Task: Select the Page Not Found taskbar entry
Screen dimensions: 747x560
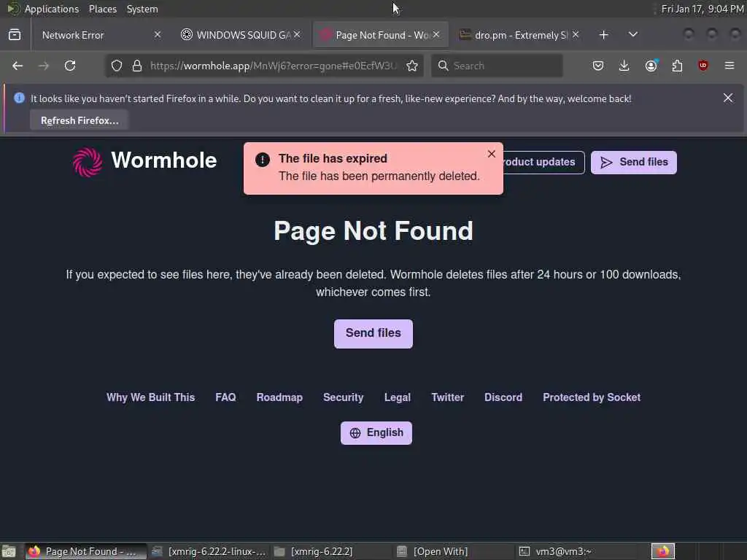Action: click(86, 551)
